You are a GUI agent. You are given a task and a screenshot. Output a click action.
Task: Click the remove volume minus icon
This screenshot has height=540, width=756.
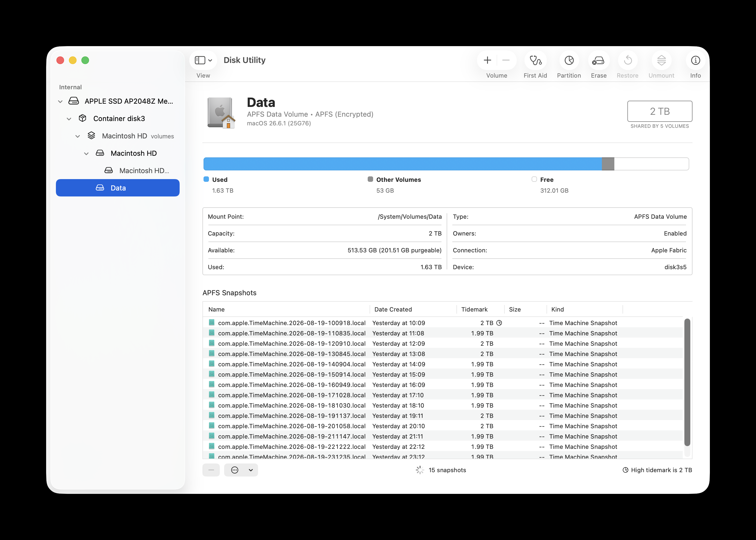coord(506,60)
